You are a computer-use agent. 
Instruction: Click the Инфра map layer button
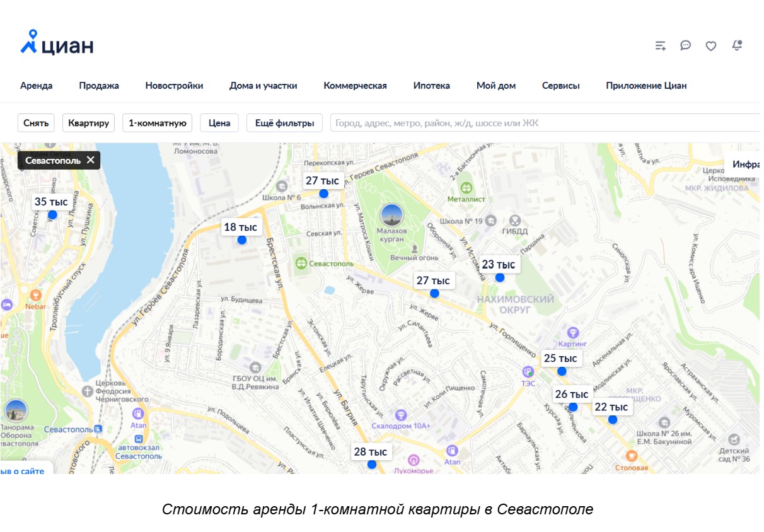[744, 165]
